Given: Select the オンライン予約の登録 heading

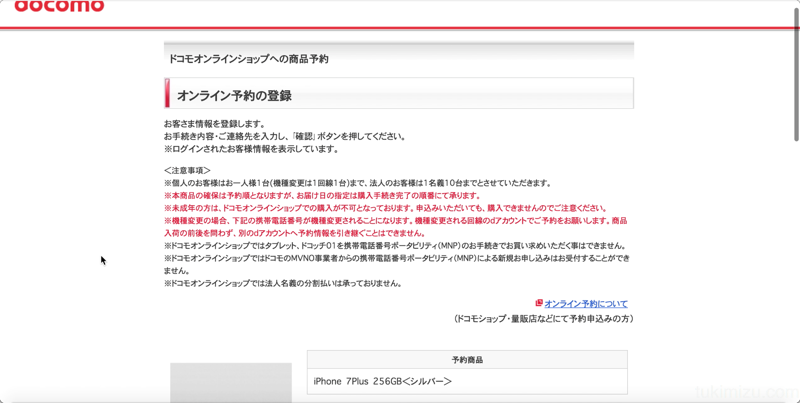Looking at the screenshot, I should 234,95.
